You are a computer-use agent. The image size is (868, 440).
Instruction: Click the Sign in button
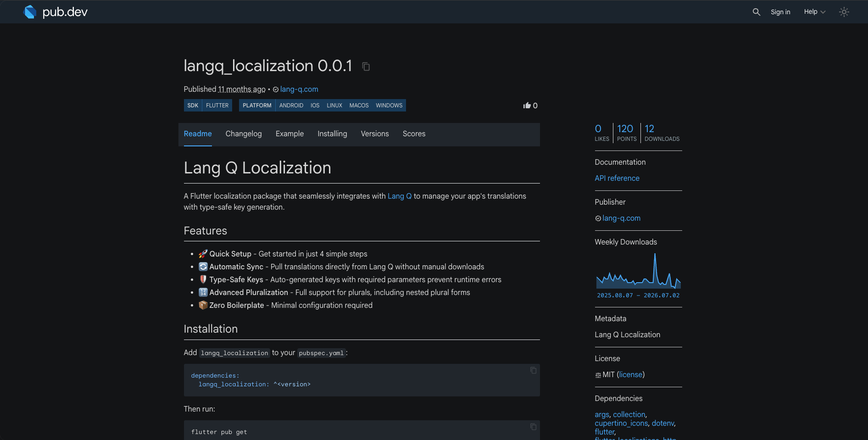click(x=780, y=12)
